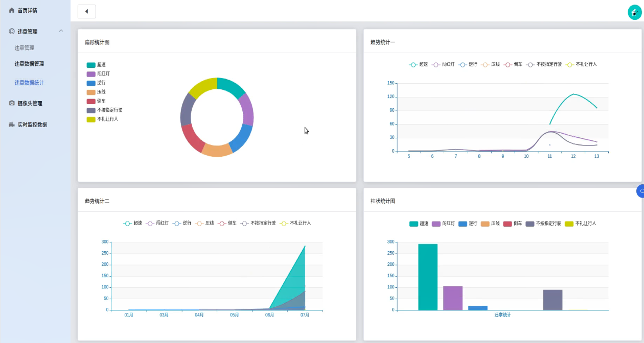Click the back arrow button in header
This screenshot has width=644, height=343.
click(86, 11)
